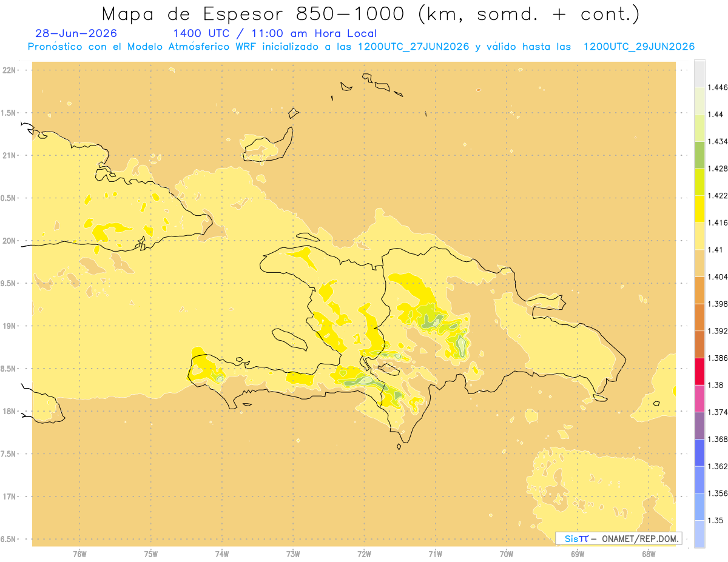The image size is (728, 562).
Task: Click the "70W" longitude axis label
Action: point(507,554)
